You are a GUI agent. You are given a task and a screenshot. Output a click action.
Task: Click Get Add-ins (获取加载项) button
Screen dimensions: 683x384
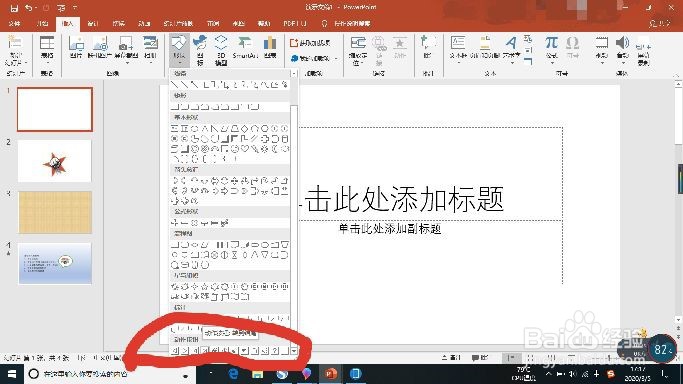310,43
